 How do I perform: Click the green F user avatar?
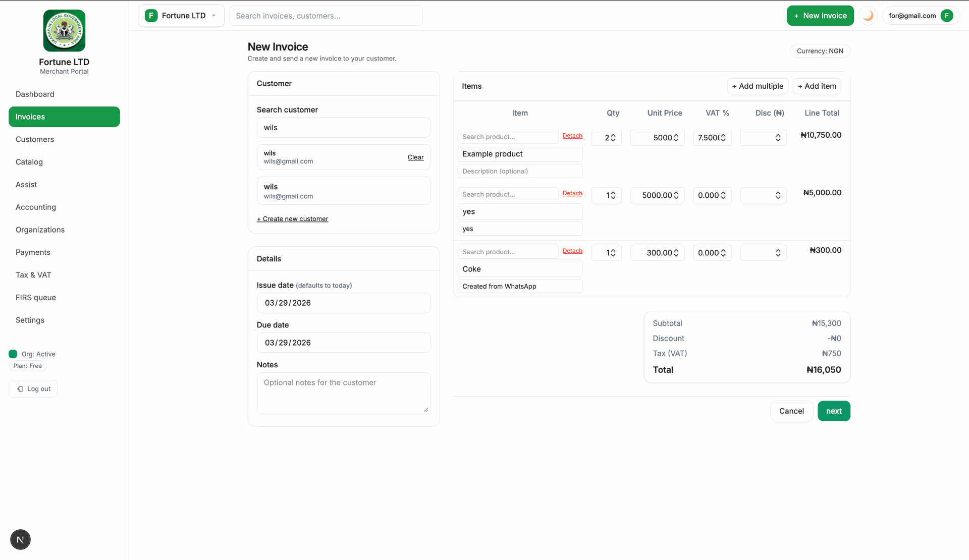pos(947,16)
